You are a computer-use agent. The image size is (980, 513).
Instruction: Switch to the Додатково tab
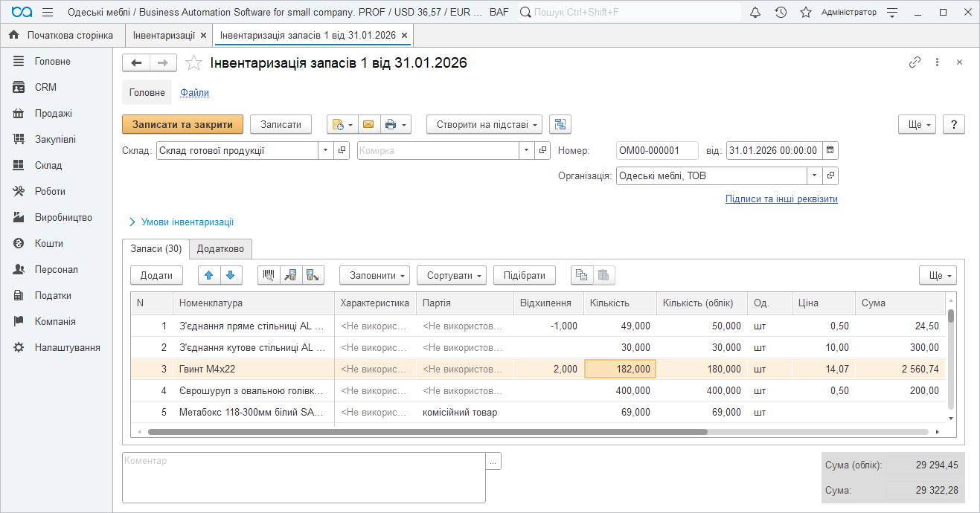click(221, 248)
